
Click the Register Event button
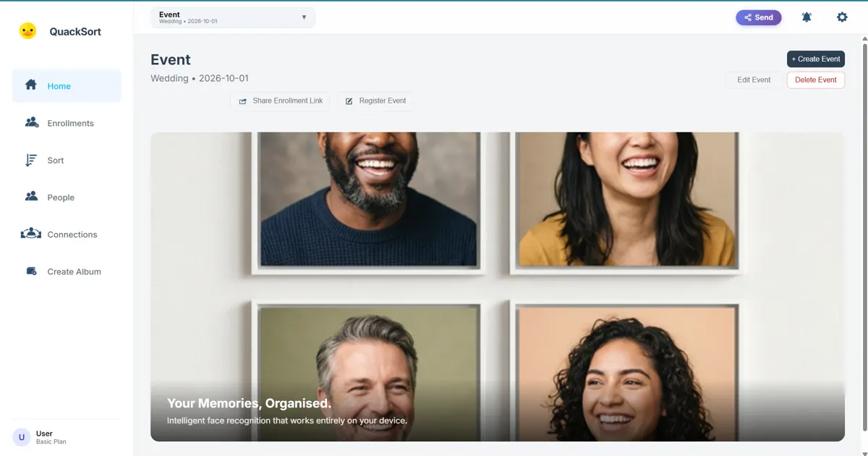tap(375, 101)
